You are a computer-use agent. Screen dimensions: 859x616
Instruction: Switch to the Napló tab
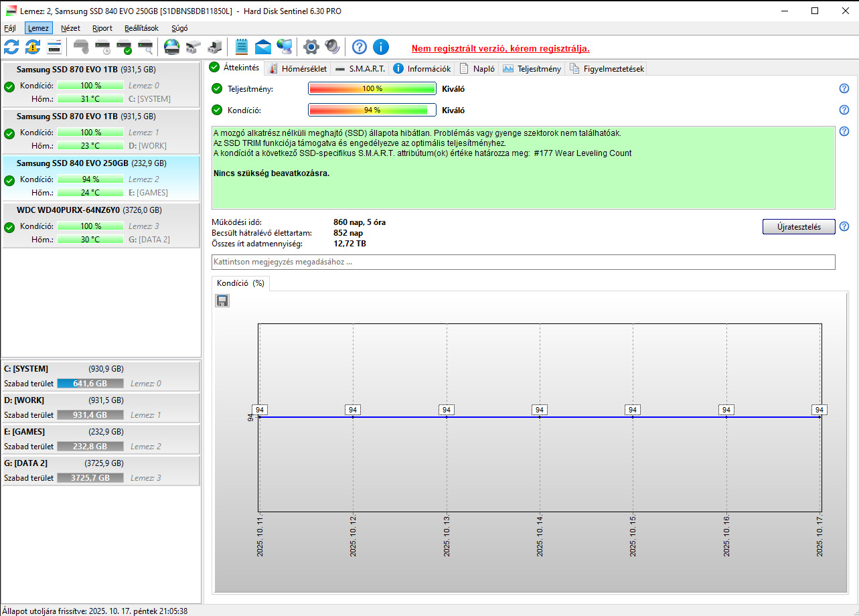[x=477, y=68]
